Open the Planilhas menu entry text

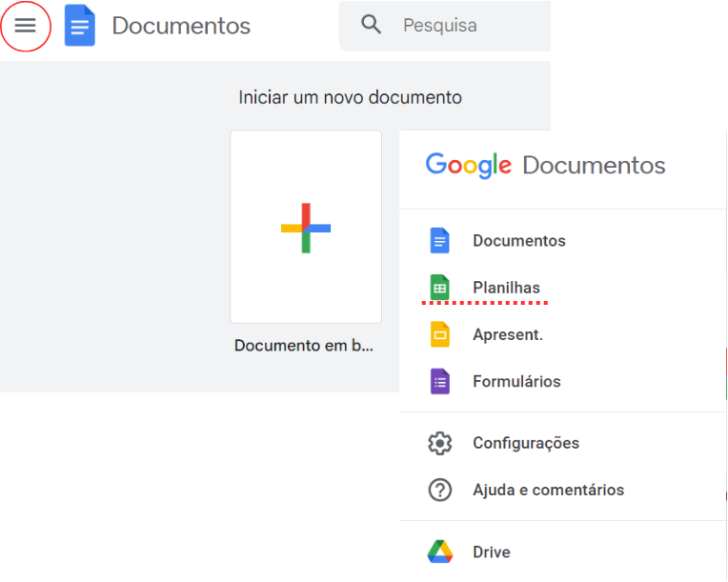(x=506, y=288)
